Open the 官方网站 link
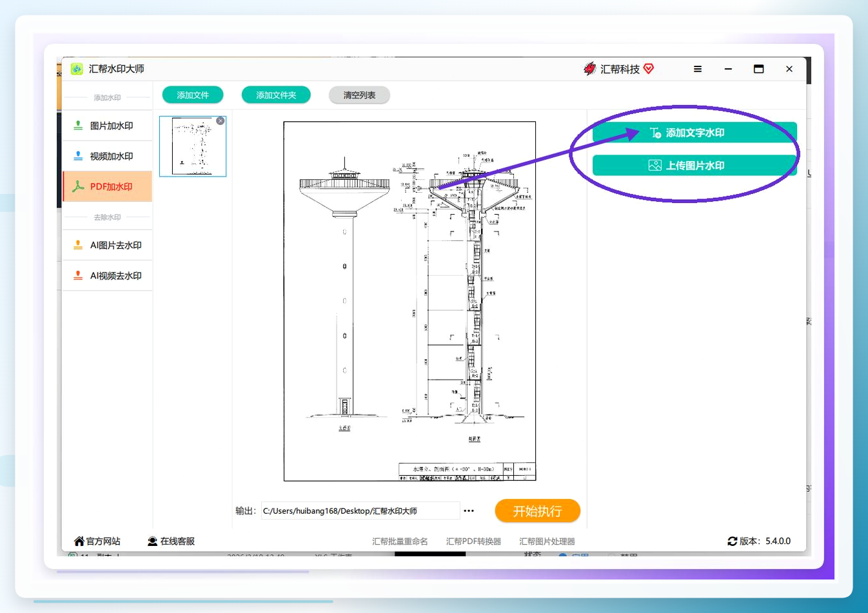The width and height of the screenshot is (868, 613). point(97,541)
